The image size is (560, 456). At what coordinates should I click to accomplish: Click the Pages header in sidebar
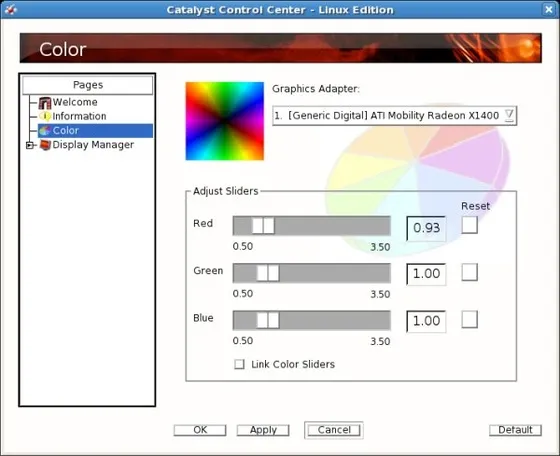tap(88, 85)
